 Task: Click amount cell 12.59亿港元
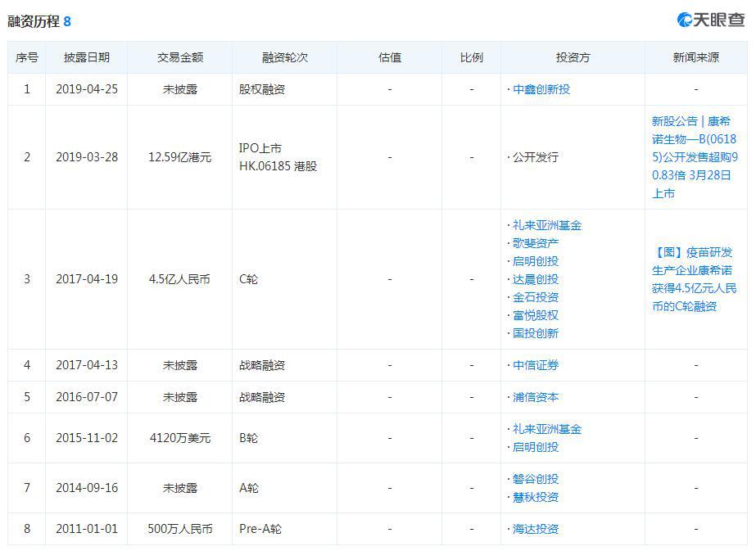(x=180, y=157)
